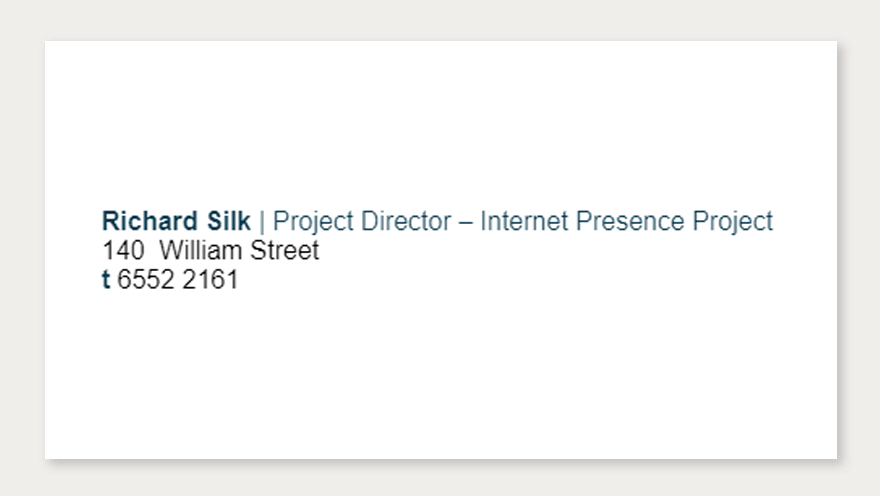Click the word William in address

coord(200,250)
